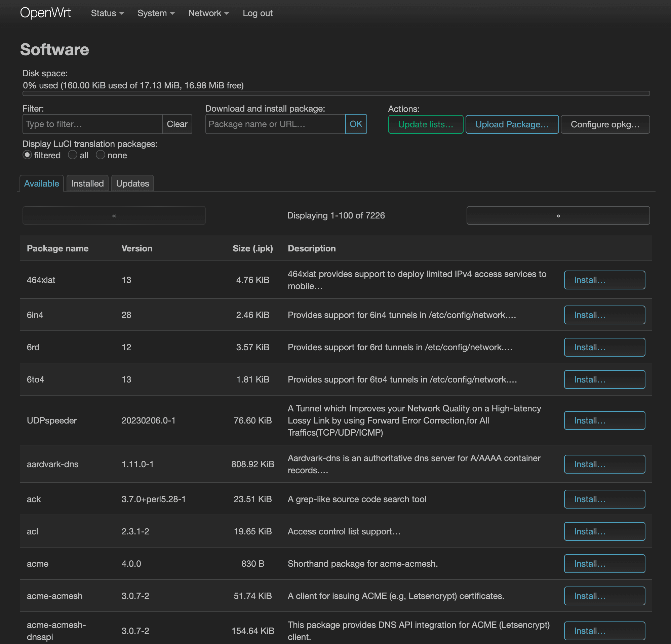Click the Package name column header
The height and width of the screenshot is (644, 671).
point(57,249)
